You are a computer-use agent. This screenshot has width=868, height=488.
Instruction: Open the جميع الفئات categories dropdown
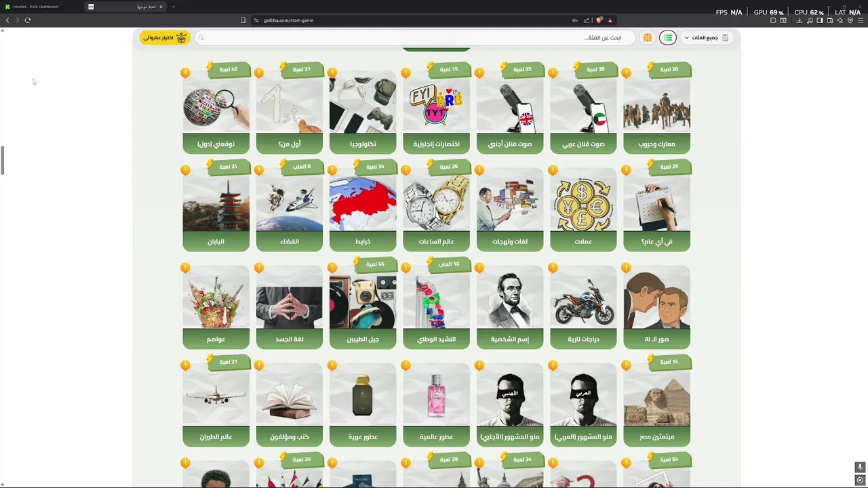tap(707, 38)
